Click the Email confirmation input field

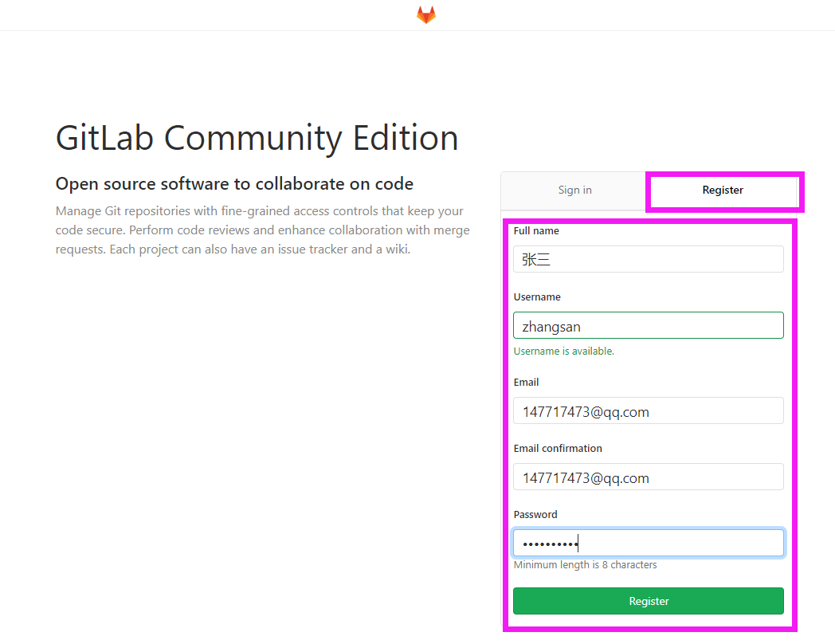648,477
